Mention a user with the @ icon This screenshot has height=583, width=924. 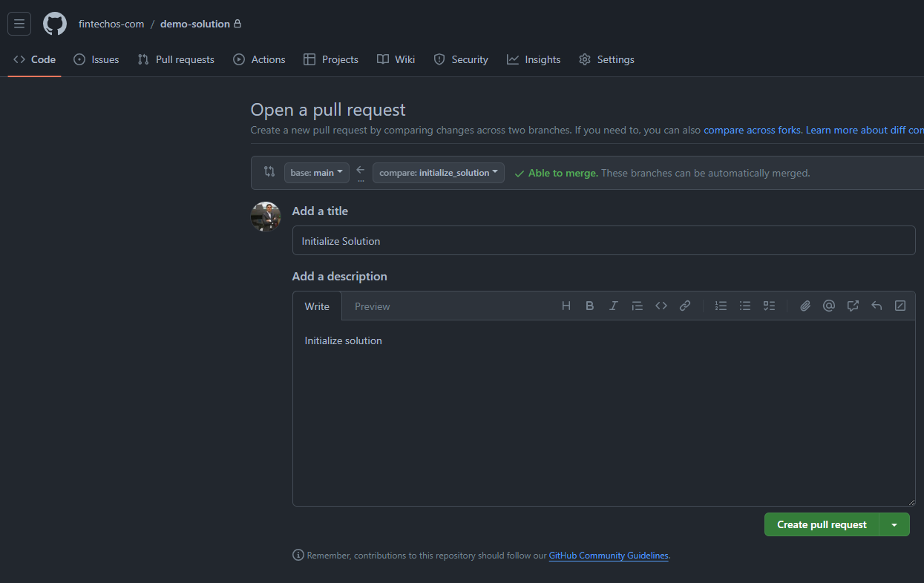click(829, 306)
